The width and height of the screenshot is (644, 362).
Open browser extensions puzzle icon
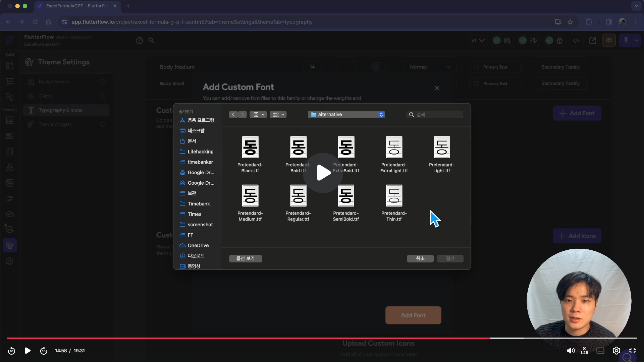click(589, 22)
